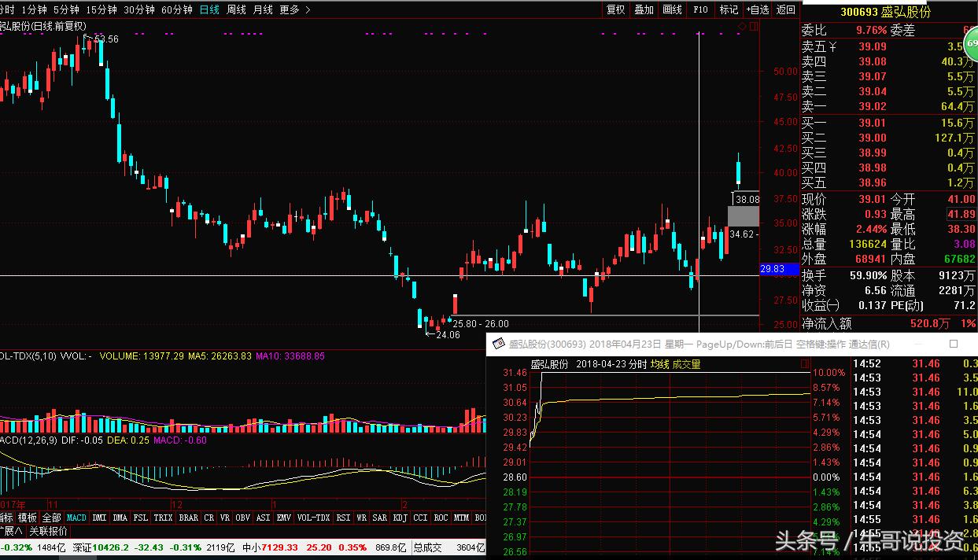This screenshot has width=978, height=560.
Task: Expand 更多 time period options
Action: 294,9
